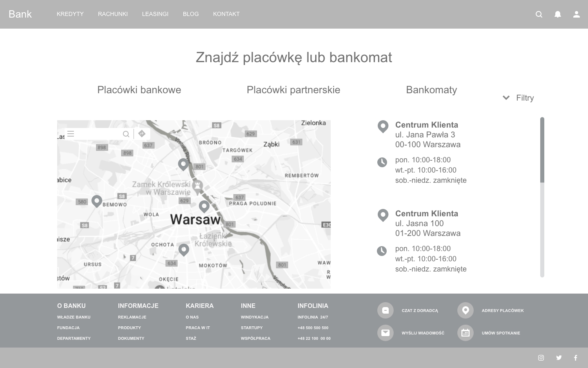
Task: Open the user account profile icon
Action: pos(576,14)
